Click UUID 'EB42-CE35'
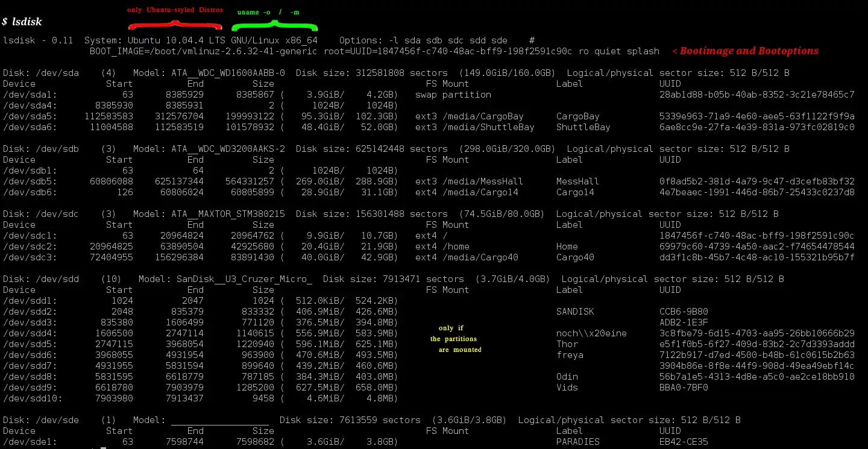This screenshot has width=868, height=449. (684, 442)
